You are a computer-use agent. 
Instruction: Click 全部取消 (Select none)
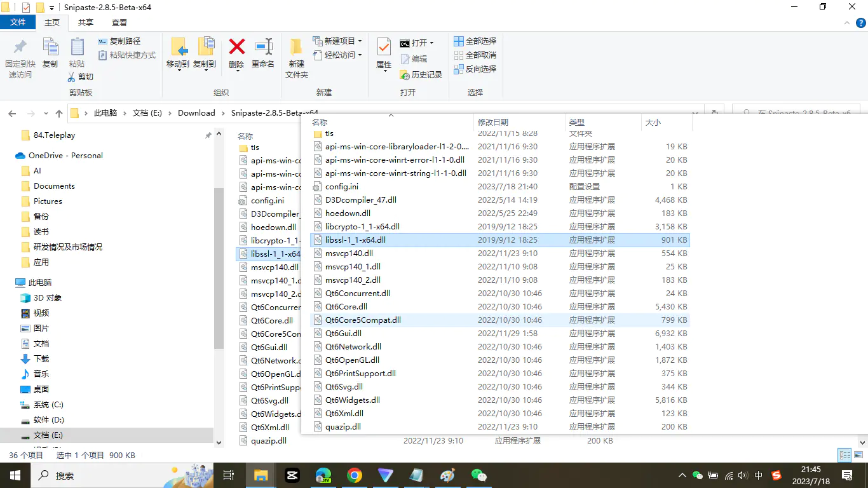(475, 55)
